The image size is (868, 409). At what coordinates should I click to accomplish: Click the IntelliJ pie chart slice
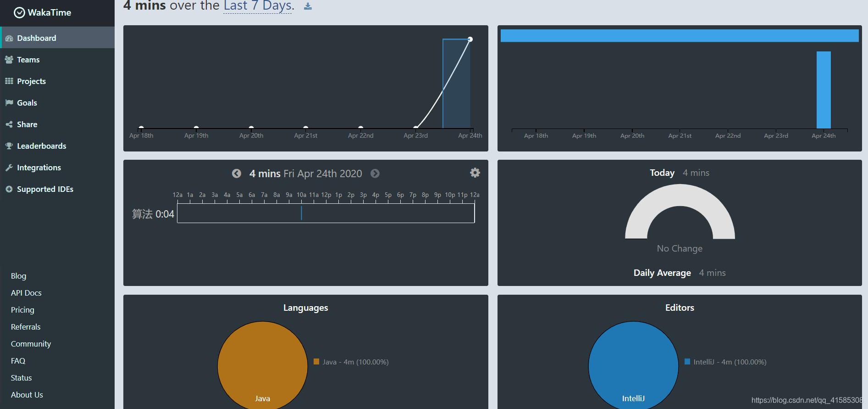[x=633, y=365]
